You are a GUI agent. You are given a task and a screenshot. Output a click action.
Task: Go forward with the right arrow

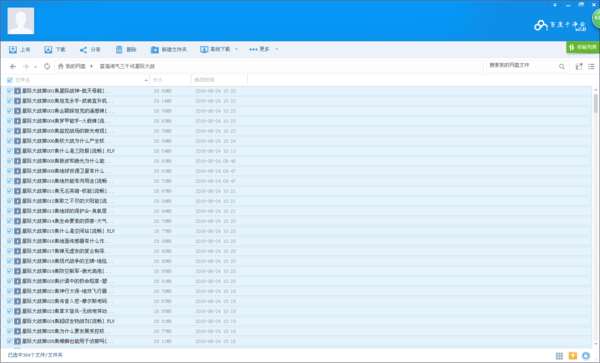click(x=26, y=67)
